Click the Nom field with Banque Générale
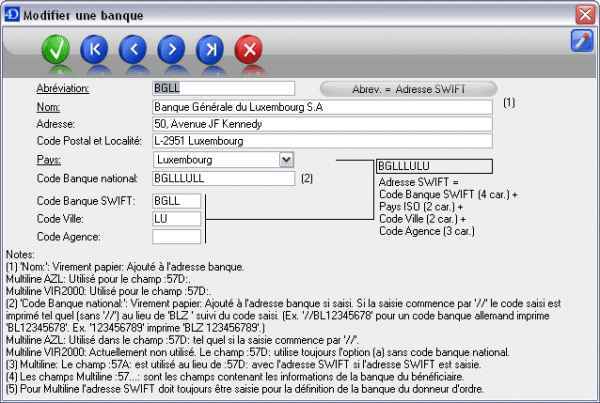 click(x=322, y=107)
